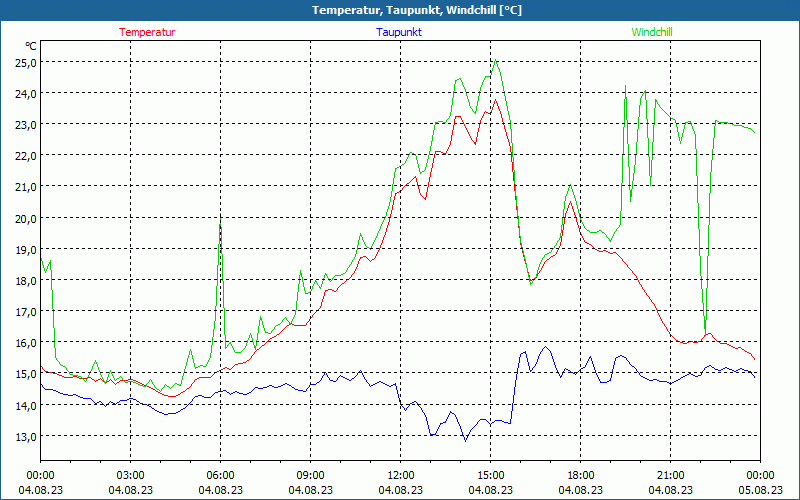The width and height of the screenshot is (800, 500).
Task: Click the 15,0 y-axis tick label
Action: point(25,374)
